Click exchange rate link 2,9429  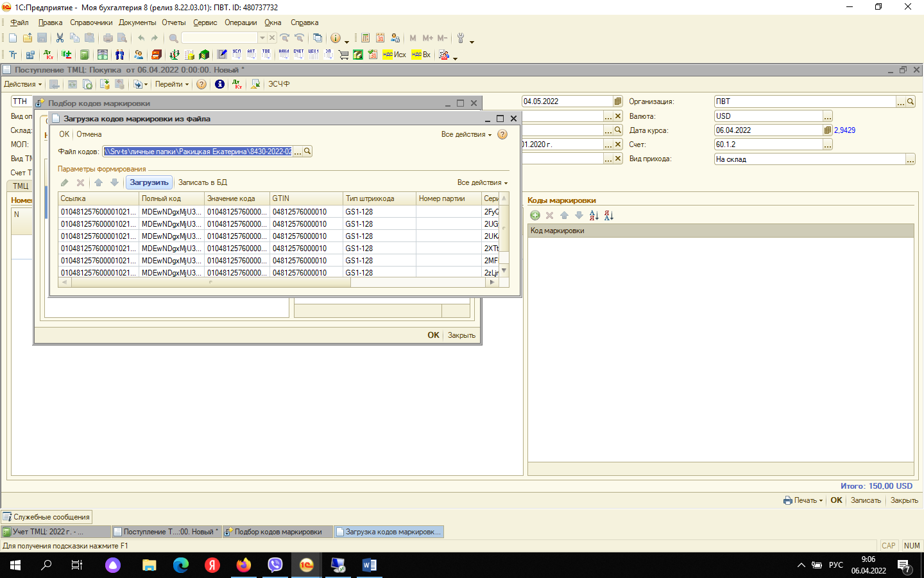point(844,130)
